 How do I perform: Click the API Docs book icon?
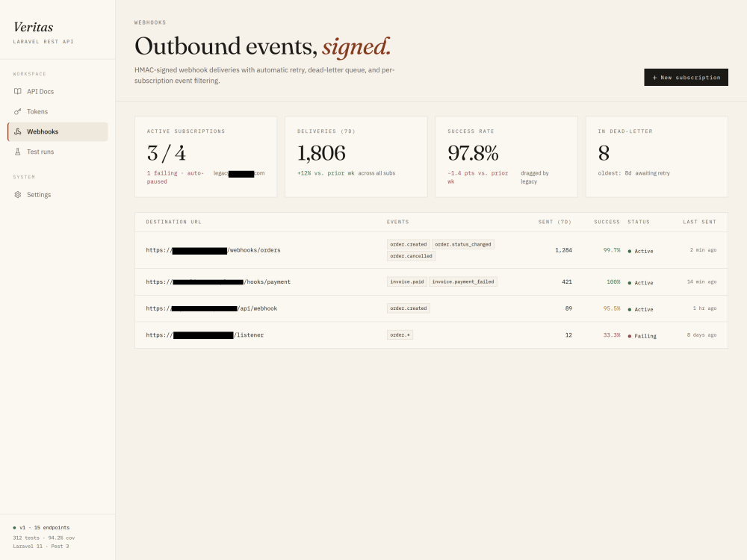[x=18, y=91]
